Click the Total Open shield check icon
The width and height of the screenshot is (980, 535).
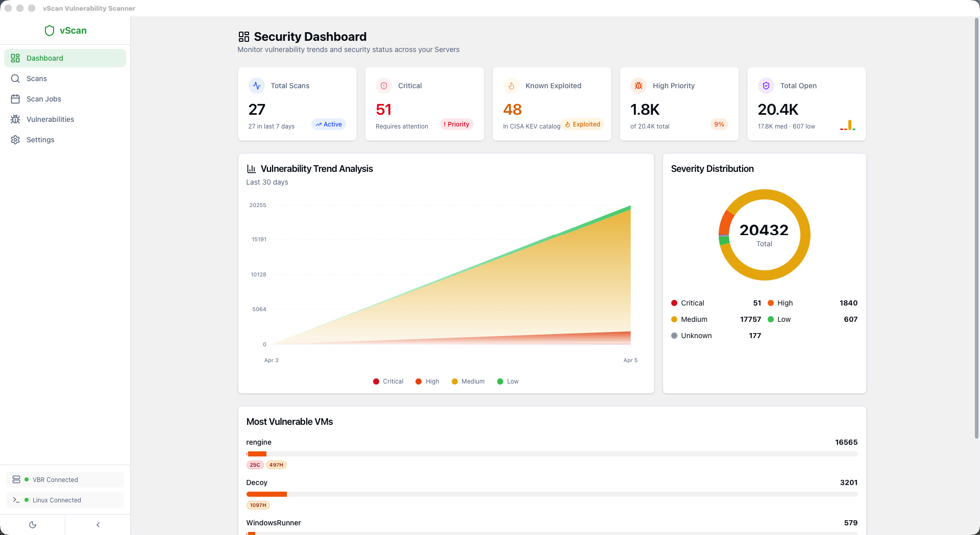pyautogui.click(x=766, y=86)
